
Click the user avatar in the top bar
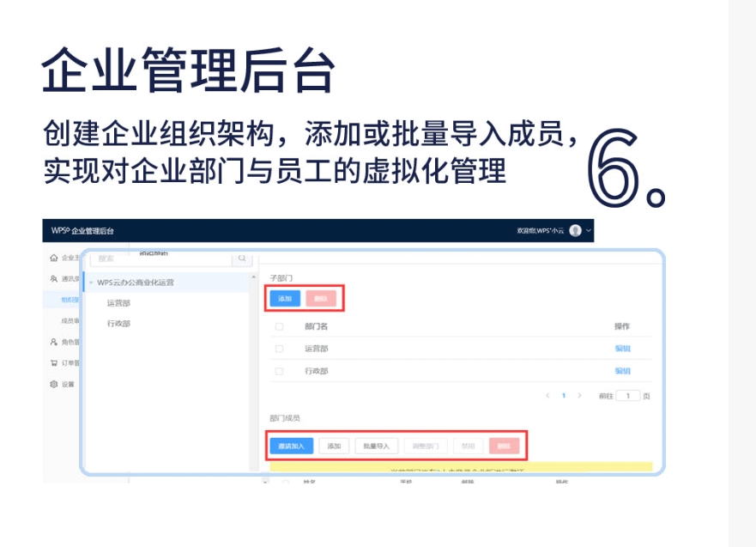tap(575, 231)
